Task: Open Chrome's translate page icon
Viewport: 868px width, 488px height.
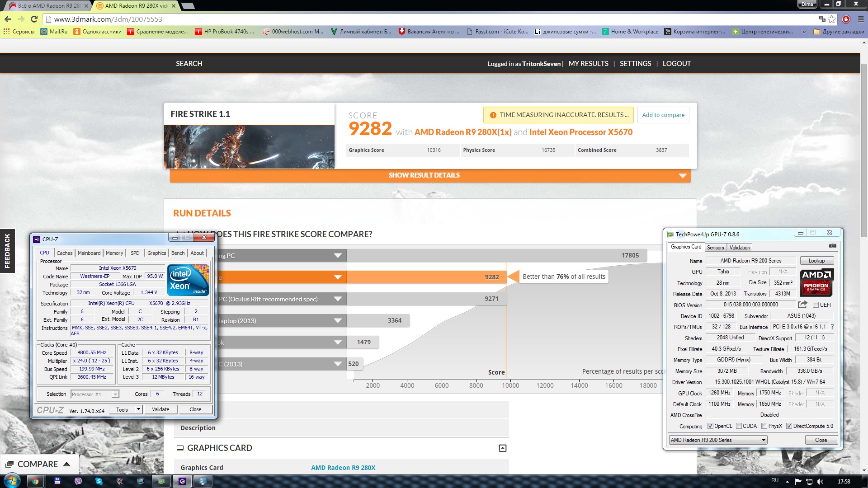Action: [x=822, y=19]
